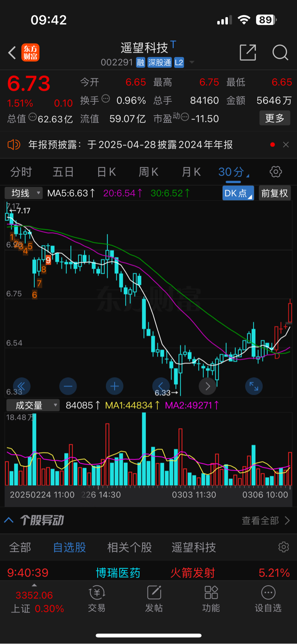The image size is (297, 644).
Task: Open the 东方财富 logo icon
Action: click(x=31, y=53)
